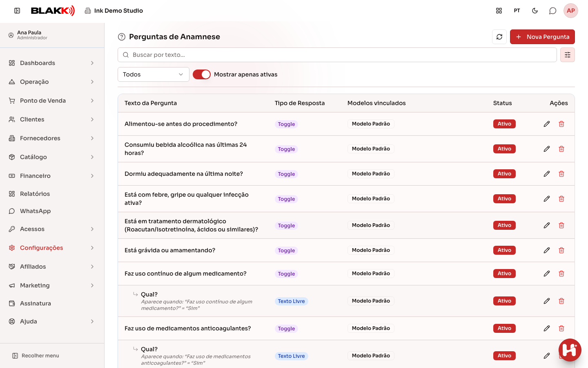Delete 'Está com febre, gripe' question
The image size is (588, 368).
(561, 199)
